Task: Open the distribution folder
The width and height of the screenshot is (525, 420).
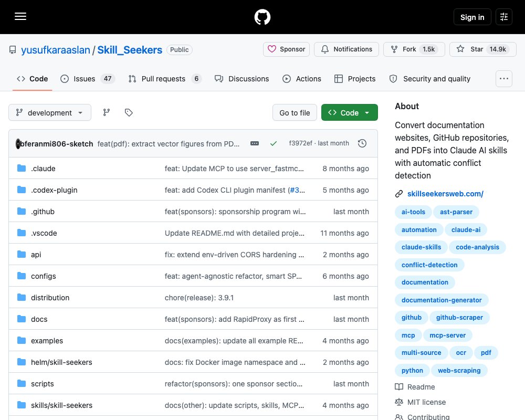Action: click(50, 298)
